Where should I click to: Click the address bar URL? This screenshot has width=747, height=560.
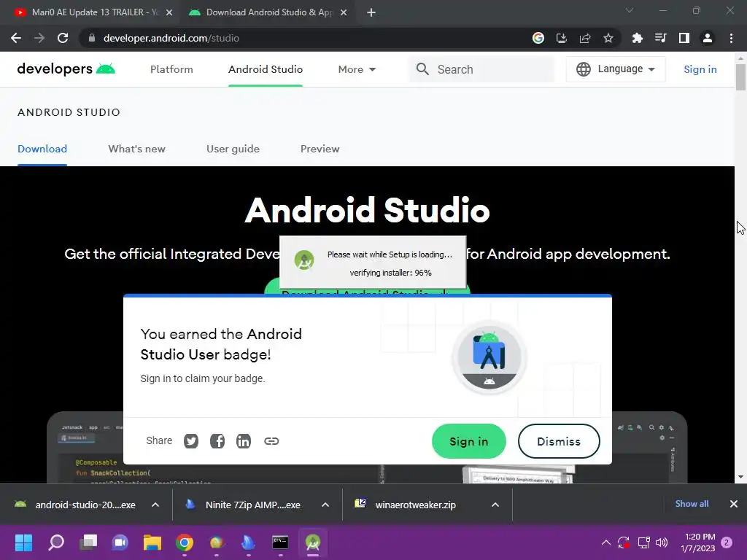pos(171,38)
